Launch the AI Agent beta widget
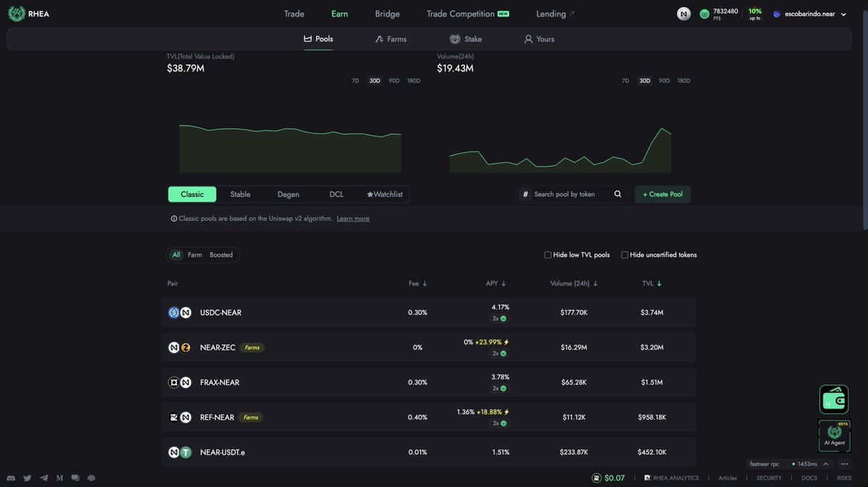The width and height of the screenshot is (868, 487). coord(834,434)
